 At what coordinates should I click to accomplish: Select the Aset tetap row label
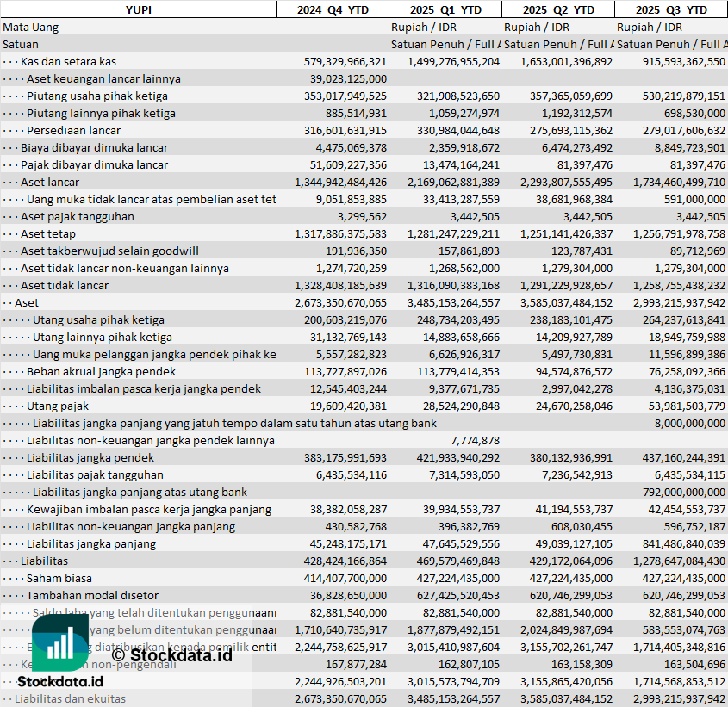[48, 233]
